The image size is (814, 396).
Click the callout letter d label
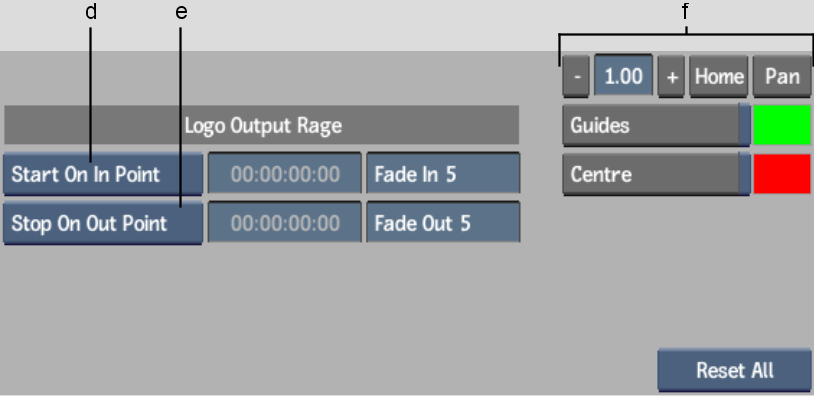pyautogui.click(x=91, y=11)
